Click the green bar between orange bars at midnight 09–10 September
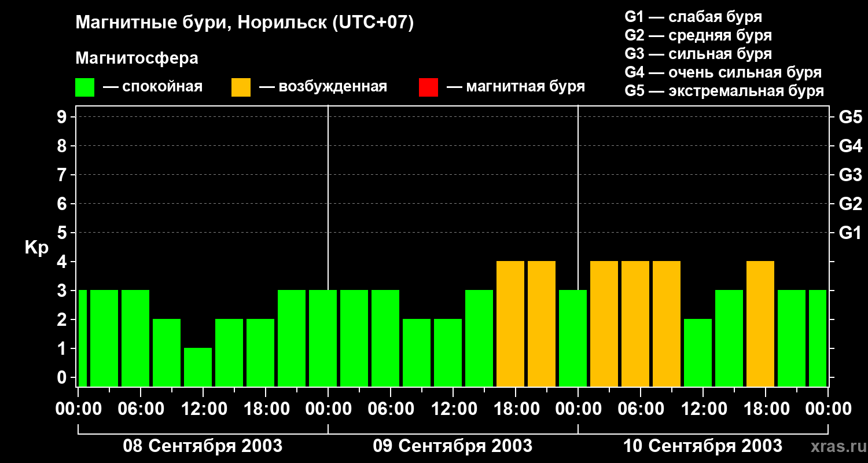868x463 pixels. 573,338
